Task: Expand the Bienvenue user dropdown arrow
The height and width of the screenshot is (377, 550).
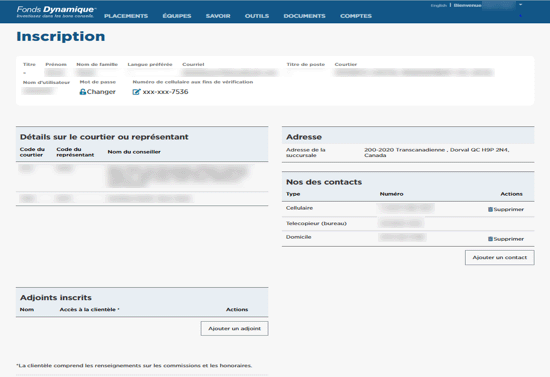Action: pos(521,5)
